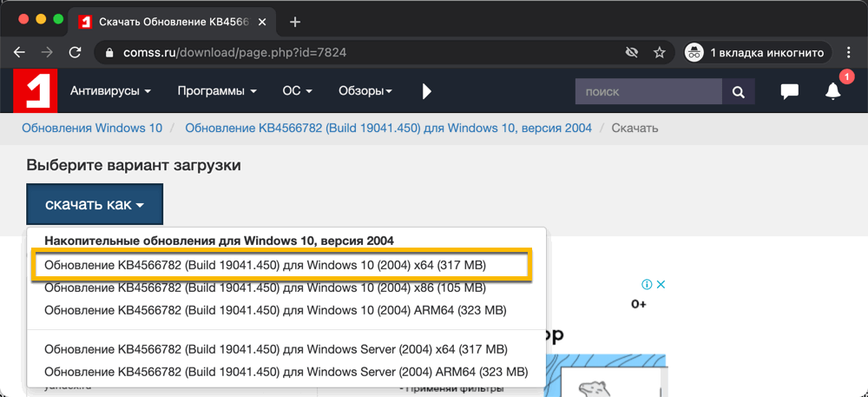Click the incognito tab indicator button
The width and height of the screenshot is (868, 397).
click(x=755, y=52)
